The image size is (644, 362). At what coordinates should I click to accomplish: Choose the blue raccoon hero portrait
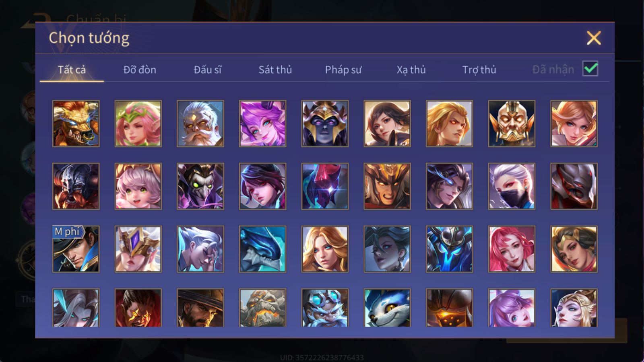point(387,308)
